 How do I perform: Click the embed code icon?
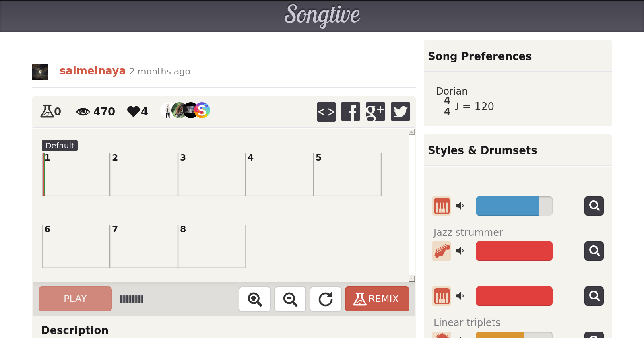pyautogui.click(x=326, y=111)
